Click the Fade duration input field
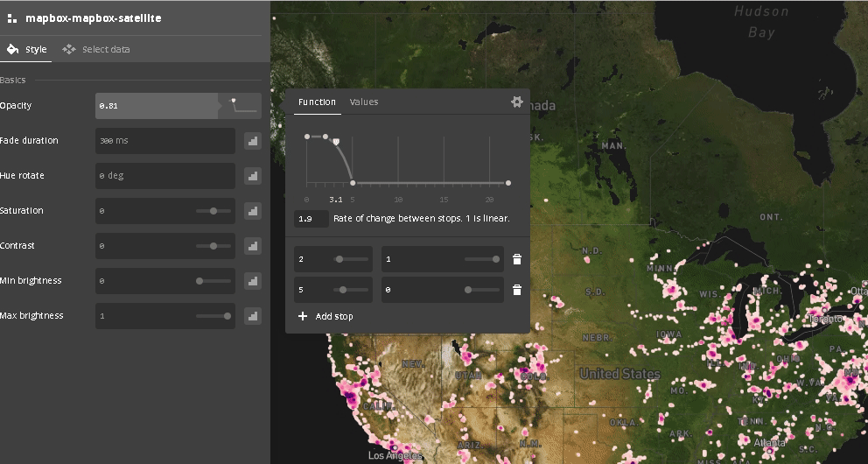The height and width of the screenshot is (464, 868). point(165,141)
